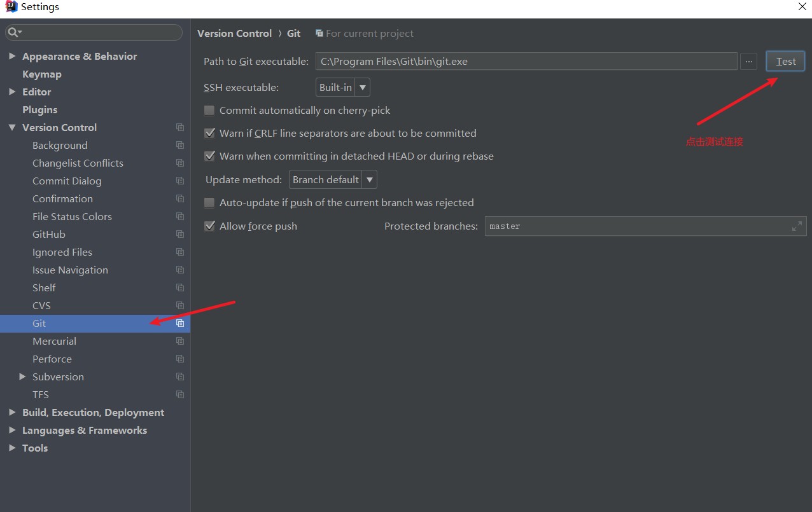The image size is (812, 512).
Task: Expand Languages & Frameworks section
Action: point(12,430)
